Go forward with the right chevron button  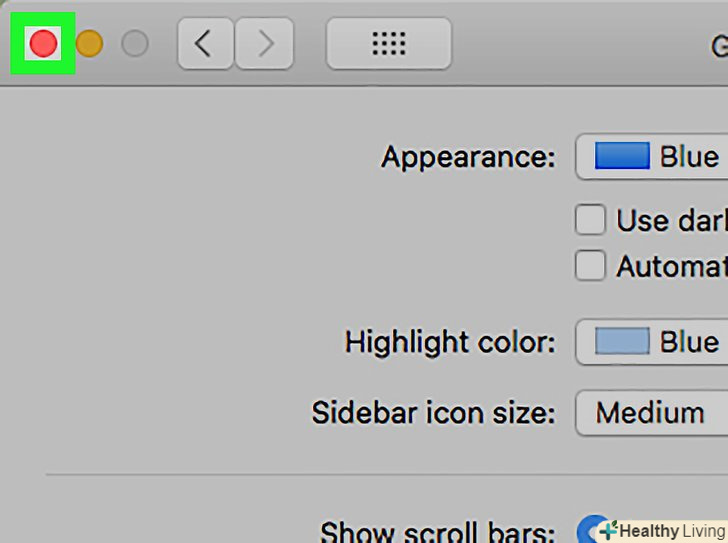pos(264,44)
